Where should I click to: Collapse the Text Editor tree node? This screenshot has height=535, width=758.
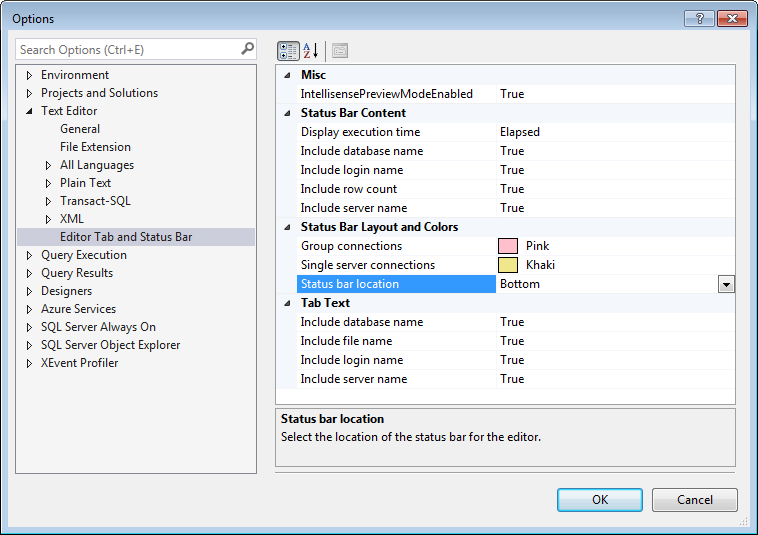(x=30, y=111)
